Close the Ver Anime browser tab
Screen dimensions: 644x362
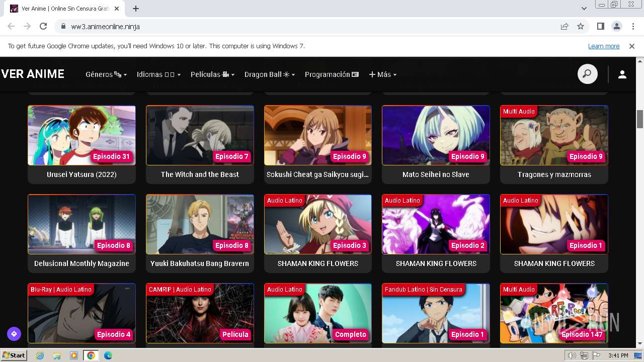tap(117, 9)
